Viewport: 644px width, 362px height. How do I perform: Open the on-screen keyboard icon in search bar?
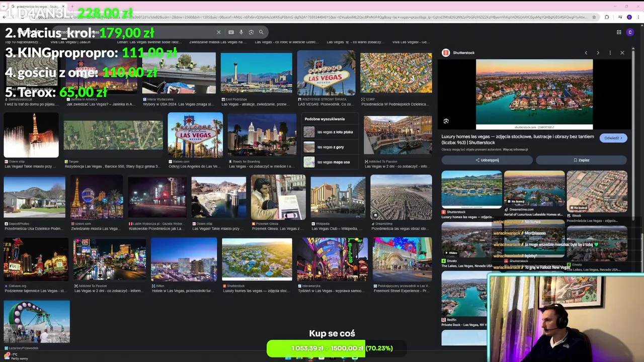click(231, 32)
